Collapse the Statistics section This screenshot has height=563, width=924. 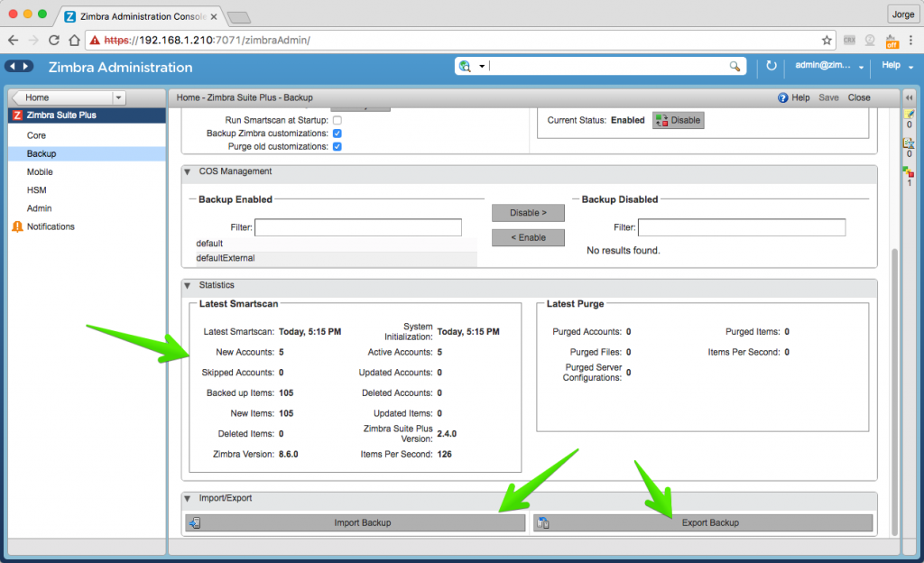[x=188, y=286]
